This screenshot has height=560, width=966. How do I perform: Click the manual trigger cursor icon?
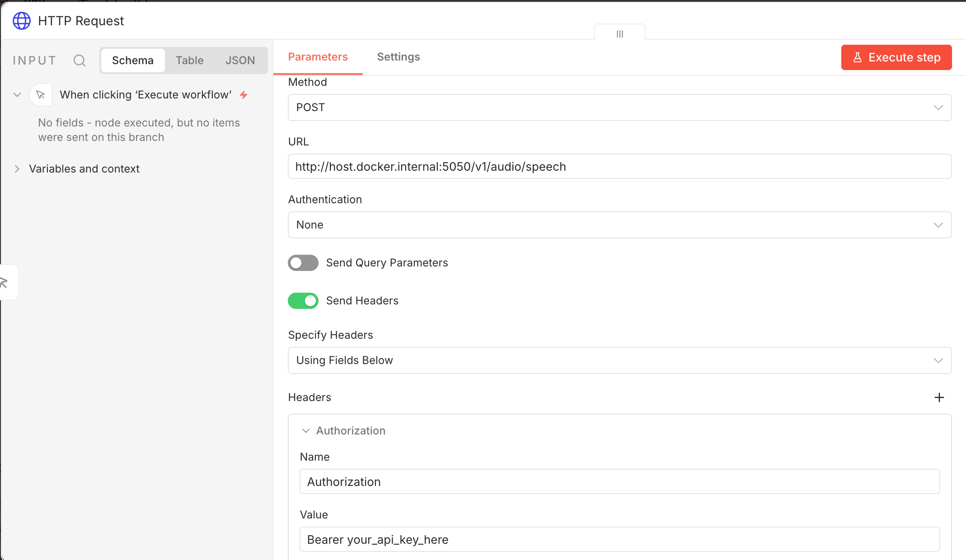click(41, 95)
